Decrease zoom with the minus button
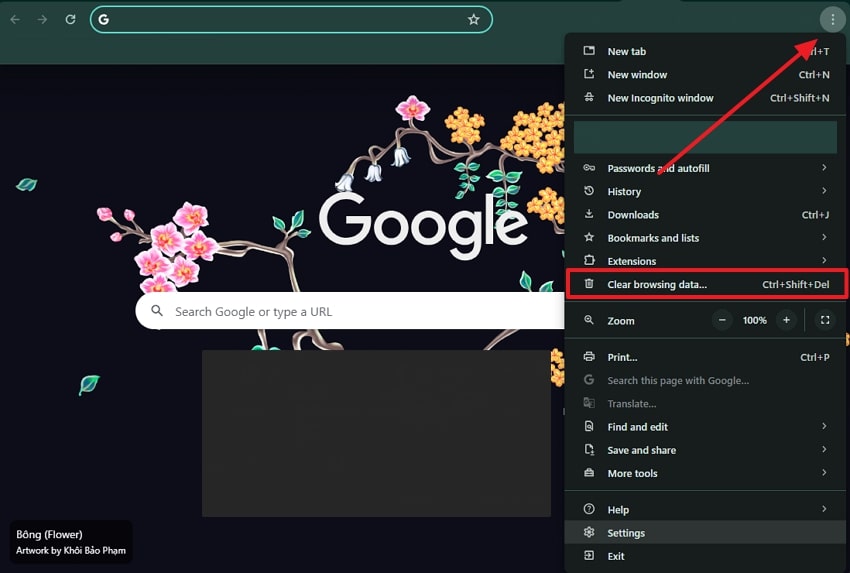This screenshot has height=573, width=850. click(722, 320)
